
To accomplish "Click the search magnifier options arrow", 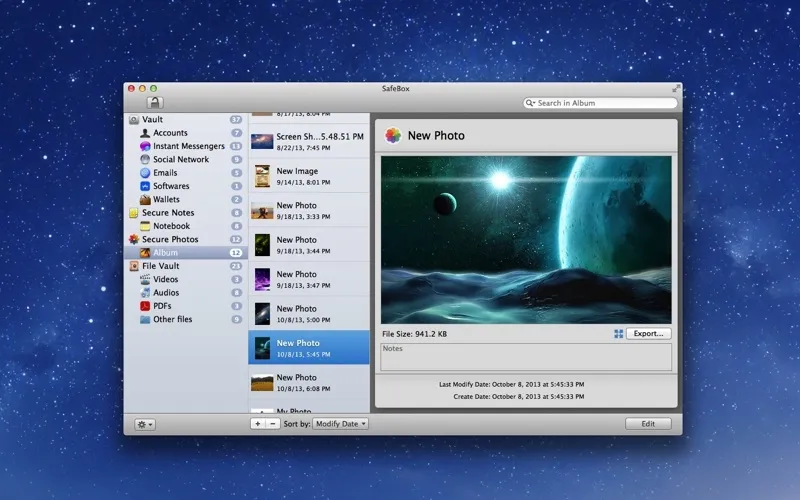I will tap(531, 103).
